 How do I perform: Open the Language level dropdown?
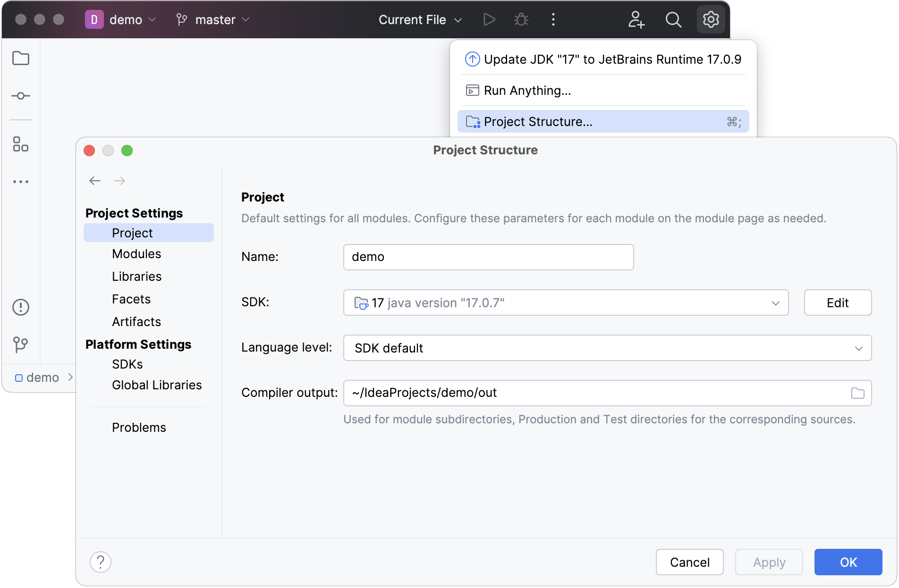859,348
